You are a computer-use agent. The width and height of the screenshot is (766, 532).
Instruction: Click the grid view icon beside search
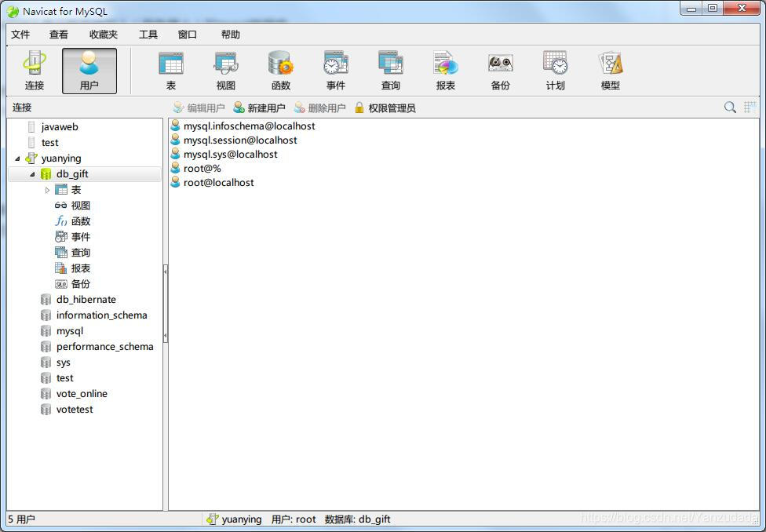[x=750, y=107]
